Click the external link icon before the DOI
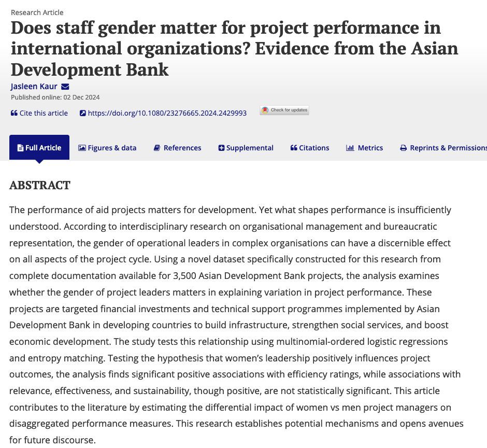487x448 pixels. 82,113
